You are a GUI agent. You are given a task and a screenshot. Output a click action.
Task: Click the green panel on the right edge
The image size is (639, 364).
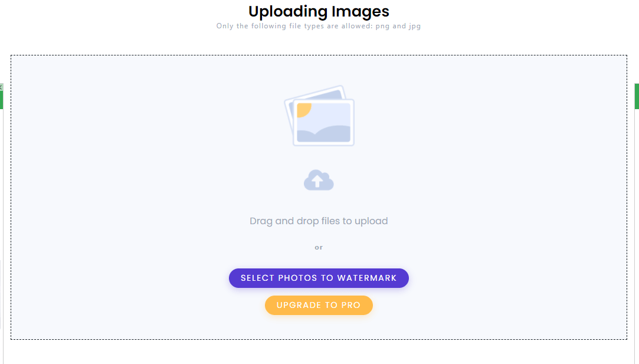(637, 96)
